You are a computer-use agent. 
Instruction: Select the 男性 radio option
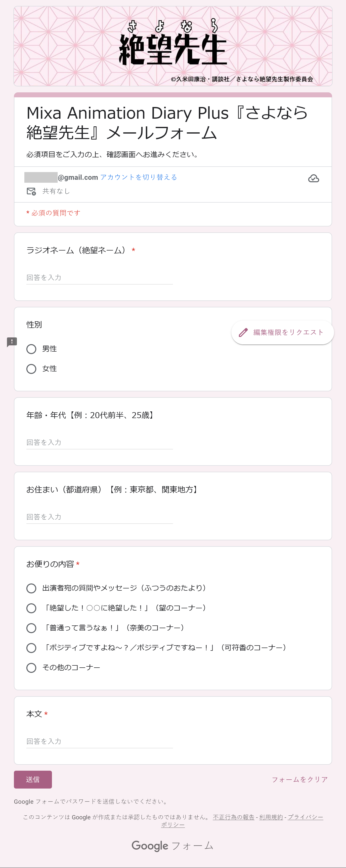[31, 349]
